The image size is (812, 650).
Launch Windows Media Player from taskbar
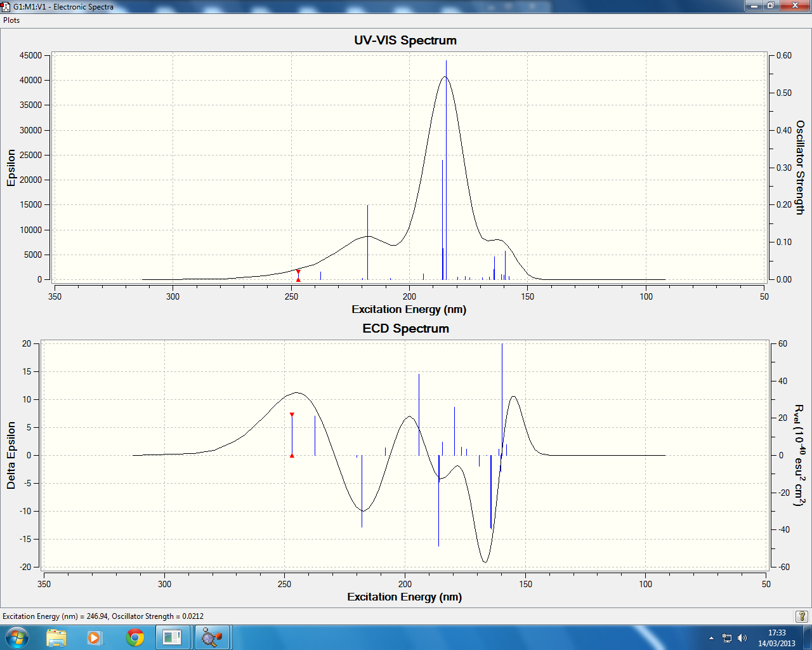94,637
